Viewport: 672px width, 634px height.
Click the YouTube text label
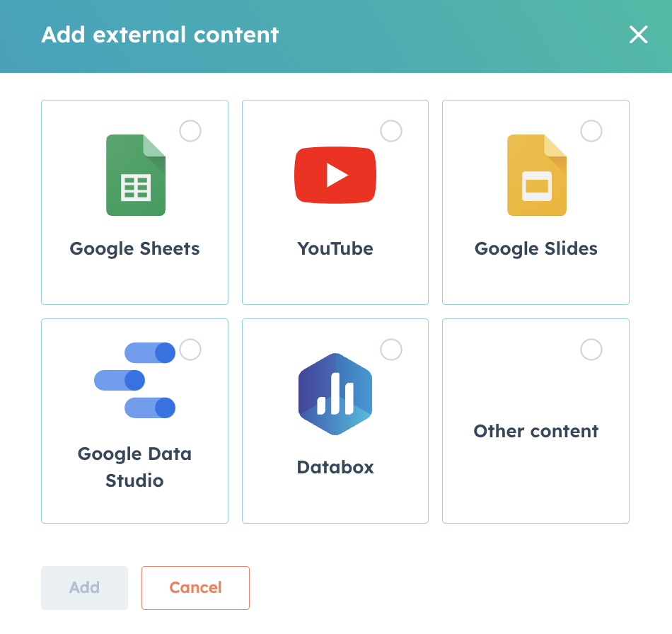(x=335, y=248)
